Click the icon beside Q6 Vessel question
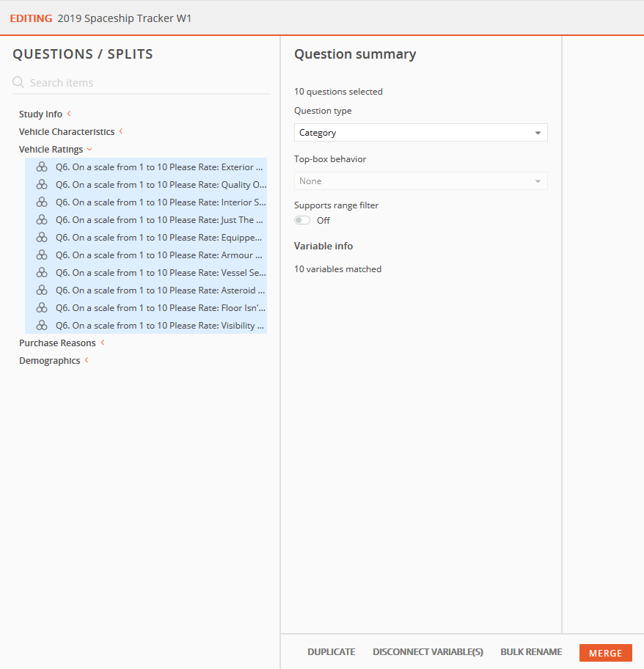 tap(42, 272)
